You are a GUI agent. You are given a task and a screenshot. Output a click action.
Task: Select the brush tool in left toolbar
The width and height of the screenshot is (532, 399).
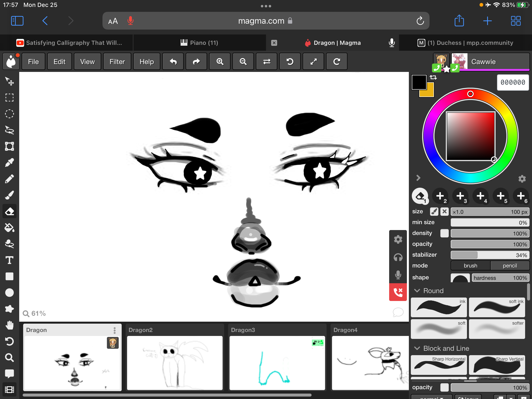click(10, 195)
